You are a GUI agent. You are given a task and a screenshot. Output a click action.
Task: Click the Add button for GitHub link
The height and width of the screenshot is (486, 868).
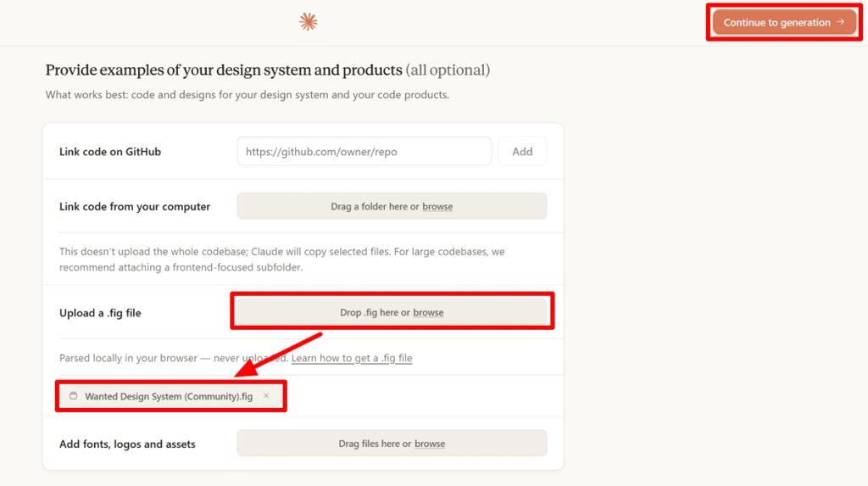pos(522,151)
